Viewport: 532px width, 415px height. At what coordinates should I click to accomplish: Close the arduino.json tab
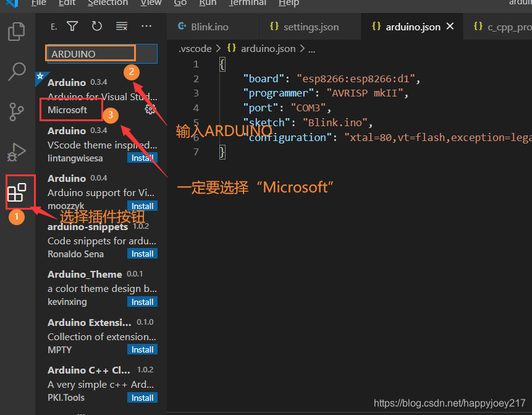pos(450,26)
